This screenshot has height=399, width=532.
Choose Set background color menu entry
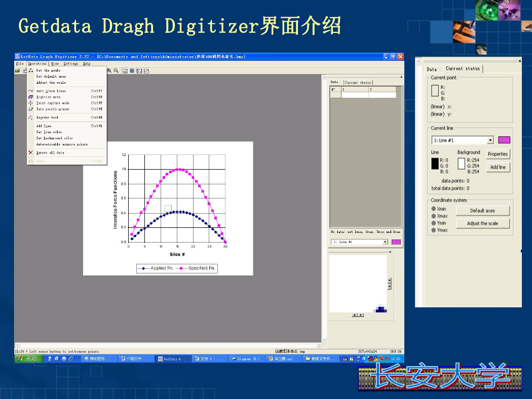click(67, 138)
